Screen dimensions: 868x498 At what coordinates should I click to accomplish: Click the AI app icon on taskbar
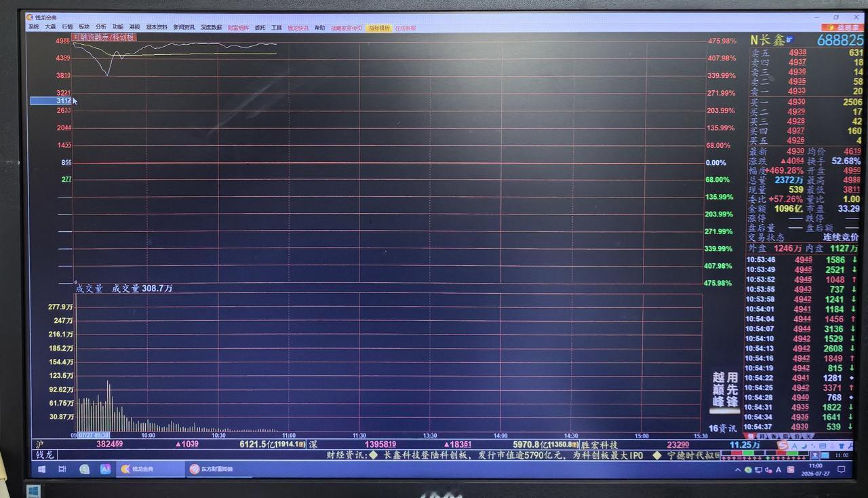click(105, 469)
